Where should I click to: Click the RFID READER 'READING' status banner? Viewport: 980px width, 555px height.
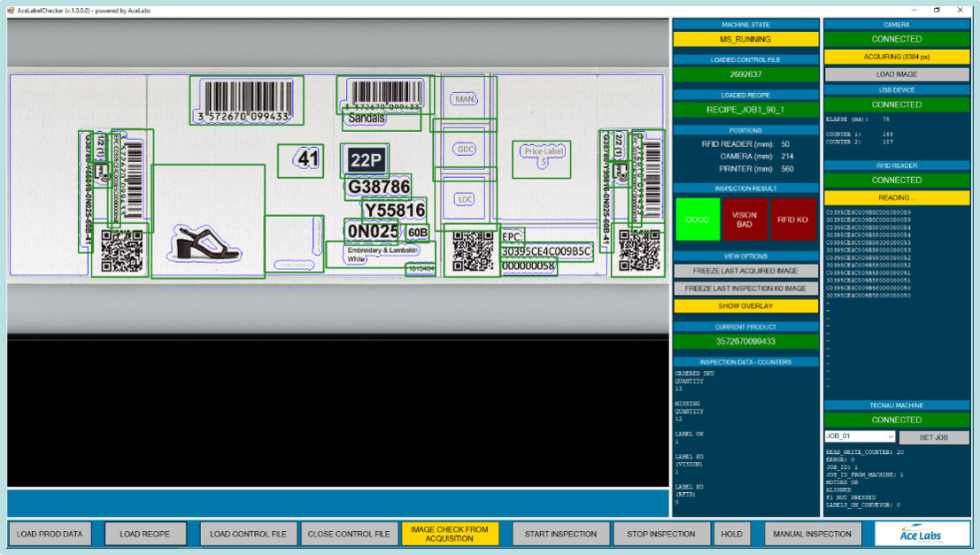click(897, 197)
